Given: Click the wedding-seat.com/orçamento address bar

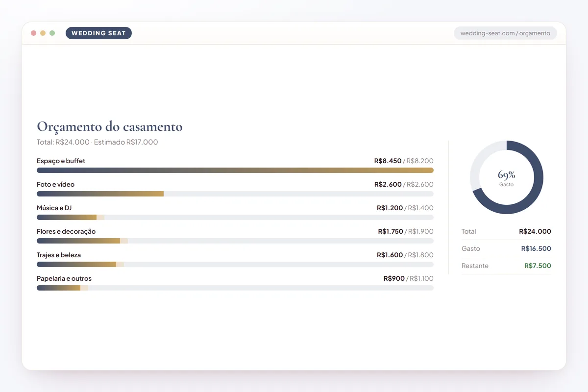Looking at the screenshot, I should click(x=505, y=33).
